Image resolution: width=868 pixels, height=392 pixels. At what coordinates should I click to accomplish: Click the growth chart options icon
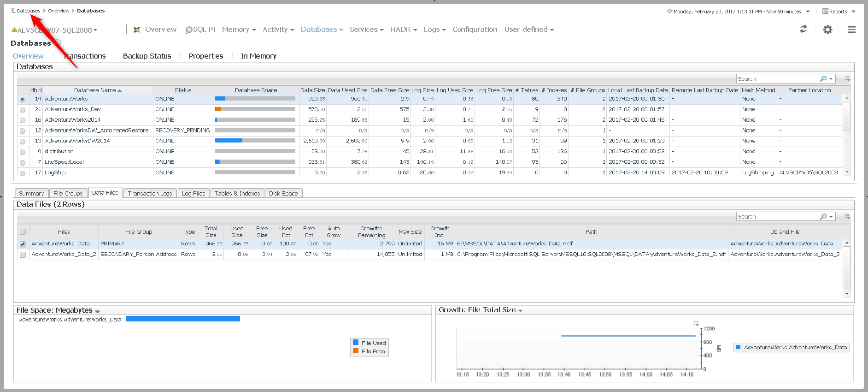[x=696, y=324]
